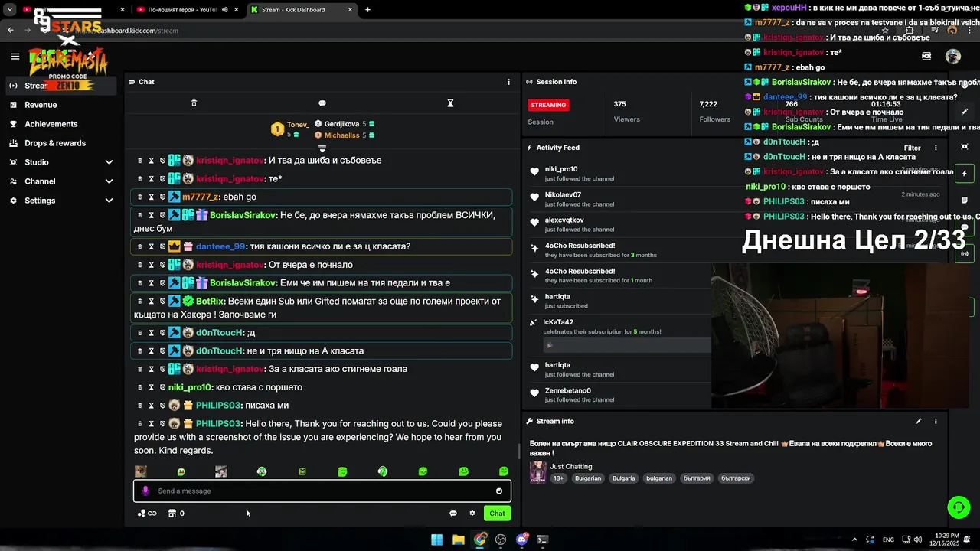Delete niki_pro10's message with trash icon
Viewport: 980px width, 551px height.
(x=139, y=387)
